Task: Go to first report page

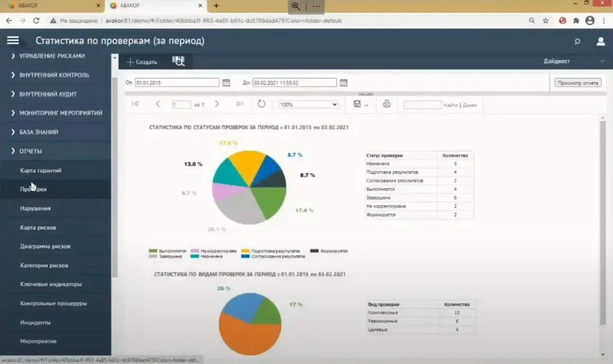Action: click(x=135, y=104)
